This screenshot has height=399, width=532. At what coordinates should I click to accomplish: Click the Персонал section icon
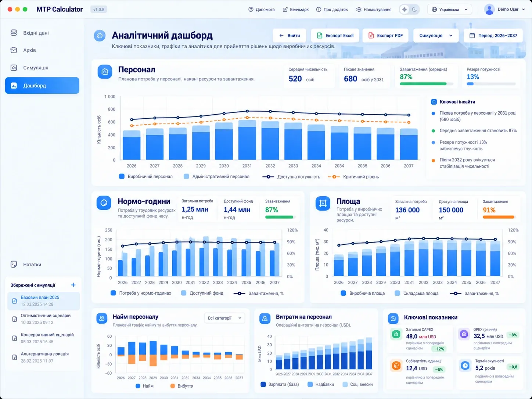pyautogui.click(x=105, y=72)
